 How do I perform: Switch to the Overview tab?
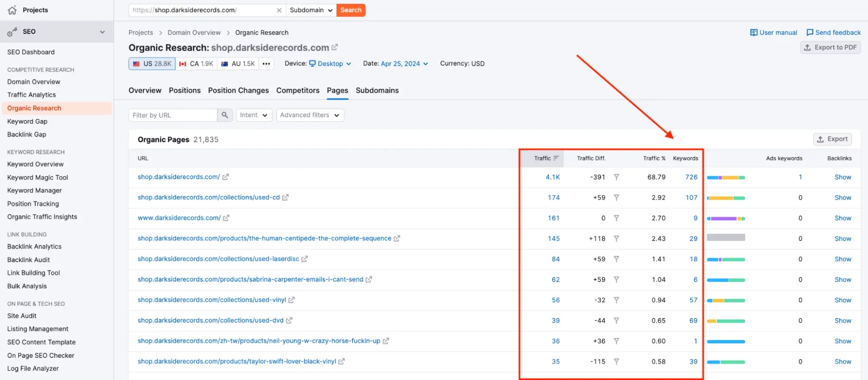tap(145, 91)
